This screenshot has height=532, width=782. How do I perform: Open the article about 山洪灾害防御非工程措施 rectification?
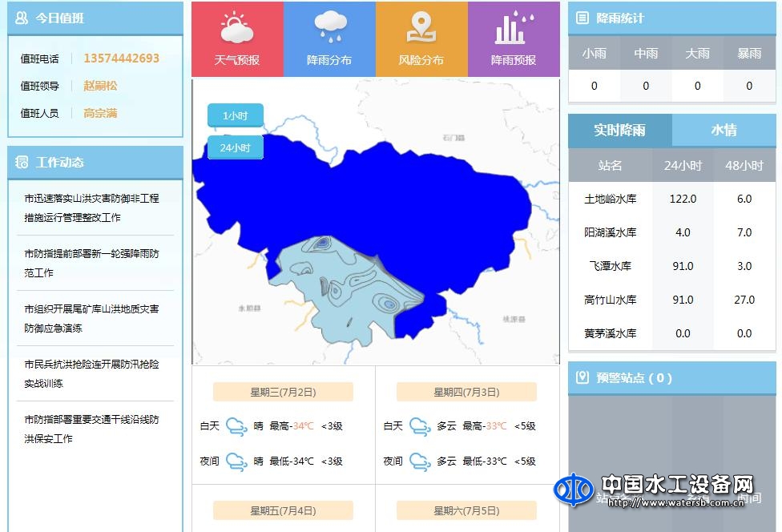95,204
